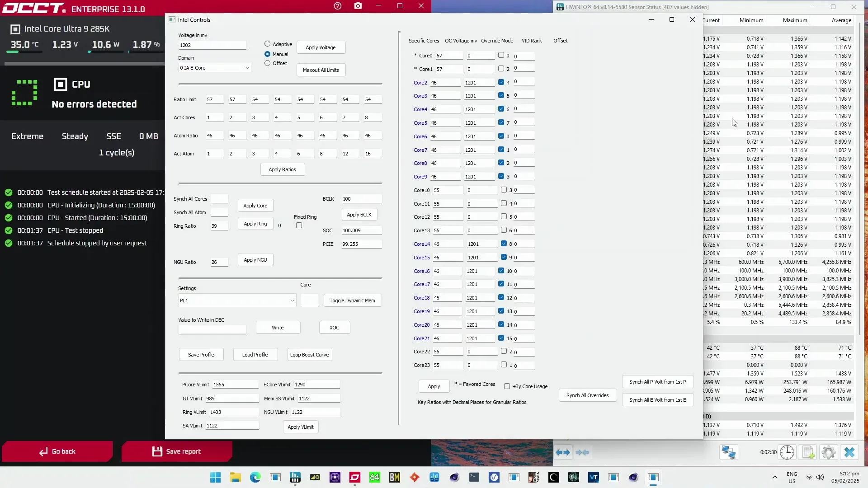This screenshot has width=868, height=488.
Task: Click Value to Write in DEC field
Action: (212, 330)
